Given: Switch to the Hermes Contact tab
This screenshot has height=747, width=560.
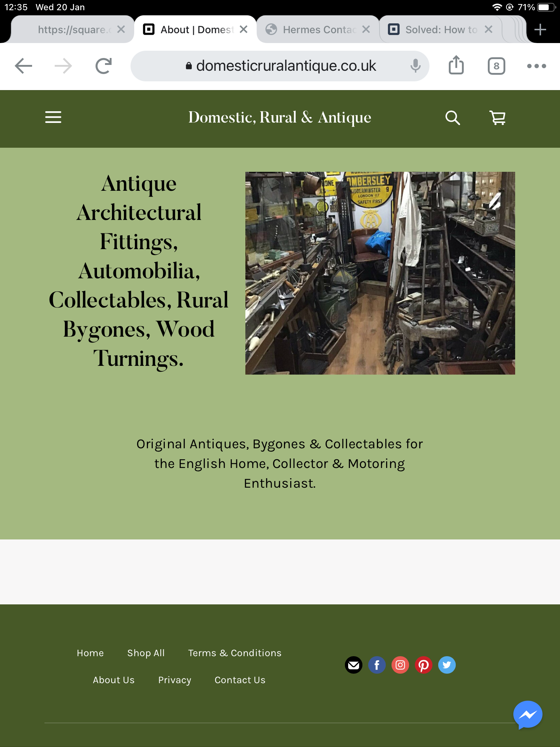Looking at the screenshot, I should click(314, 30).
